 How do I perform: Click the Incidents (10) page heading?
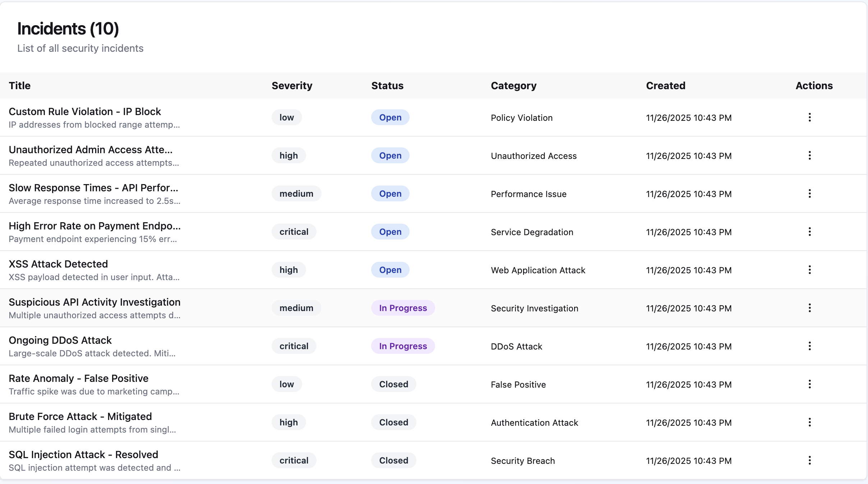(x=68, y=28)
